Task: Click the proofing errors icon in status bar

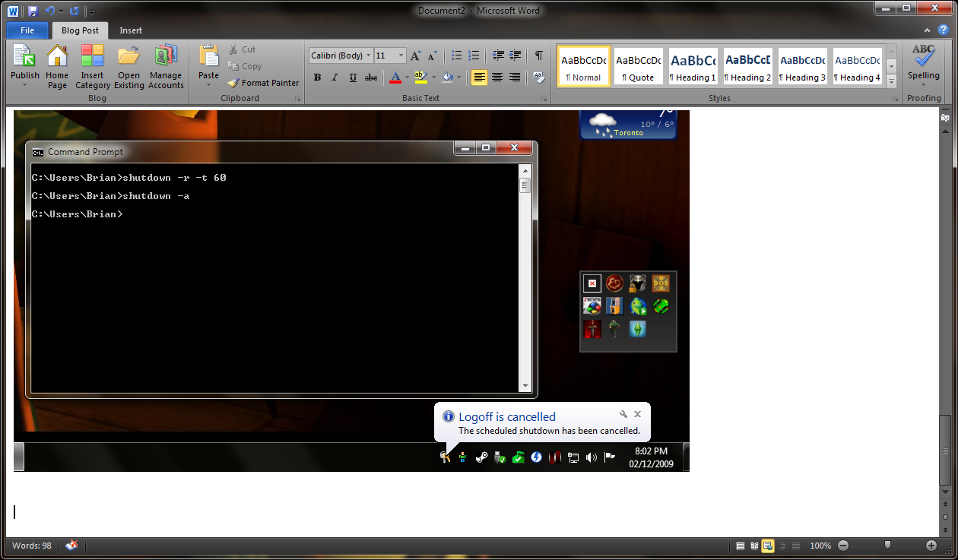Action: [x=71, y=546]
